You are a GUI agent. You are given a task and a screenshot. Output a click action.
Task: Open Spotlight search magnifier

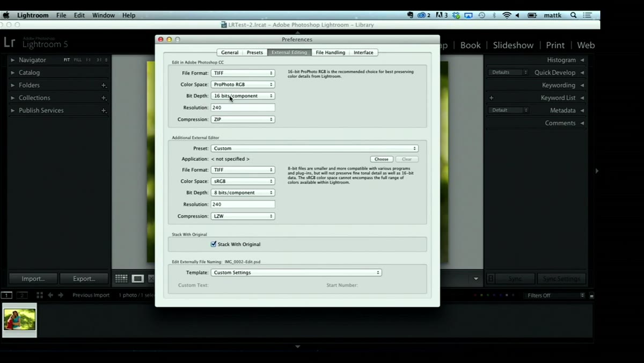573,16
